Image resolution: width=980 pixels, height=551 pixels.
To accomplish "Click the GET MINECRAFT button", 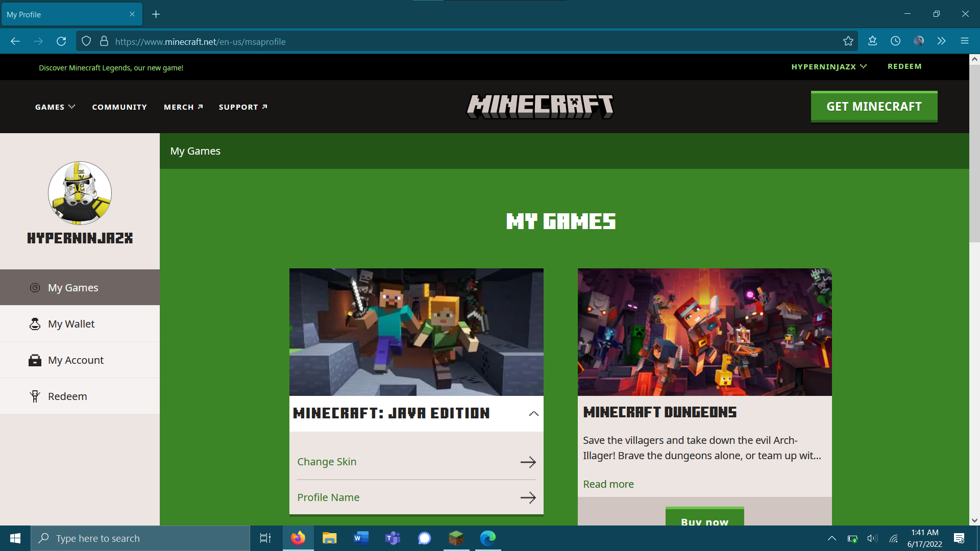I will click(874, 107).
